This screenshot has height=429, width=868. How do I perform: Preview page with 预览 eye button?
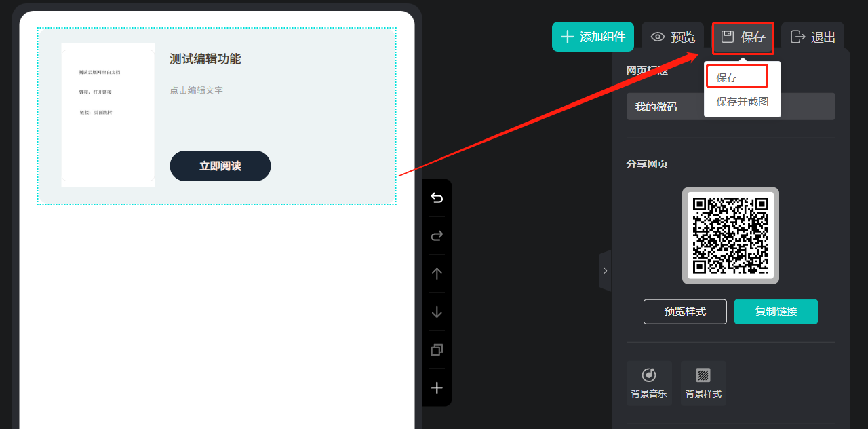(x=673, y=37)
